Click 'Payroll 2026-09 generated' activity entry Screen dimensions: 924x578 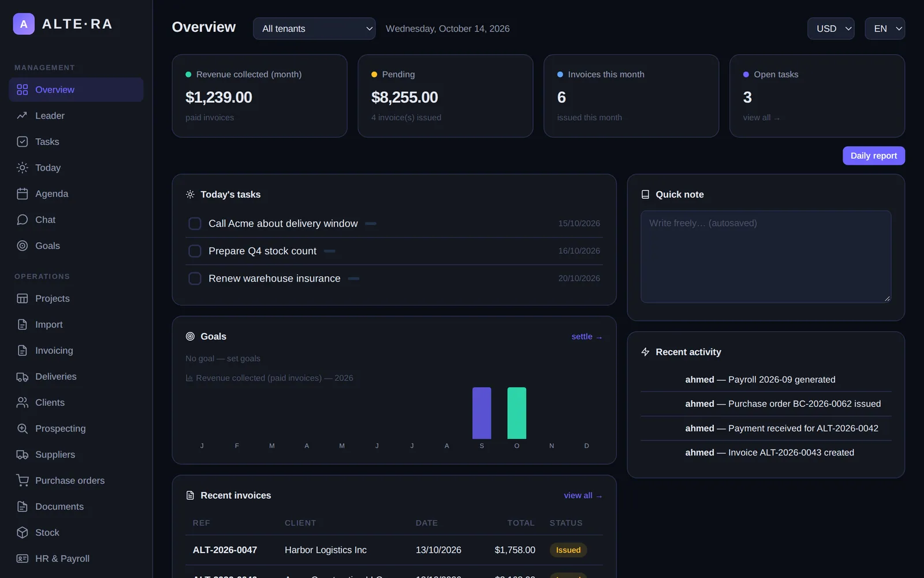click(x=766, y=380)
